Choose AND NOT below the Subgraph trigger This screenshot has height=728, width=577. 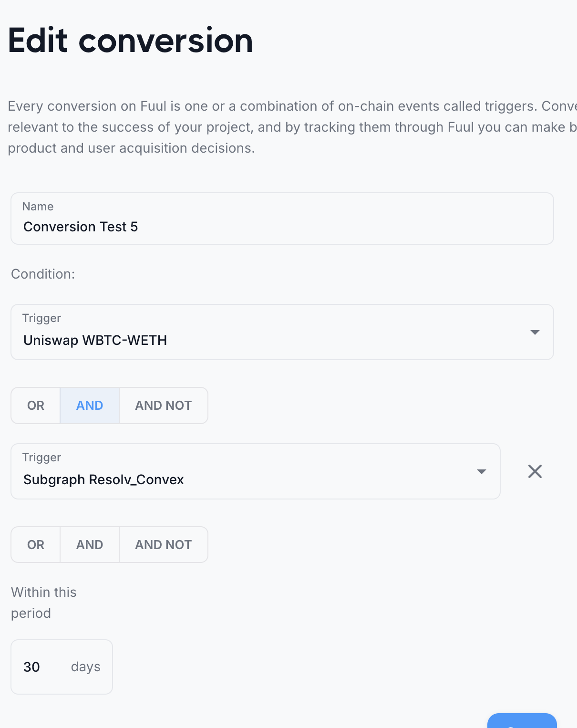tap(163, 545)
